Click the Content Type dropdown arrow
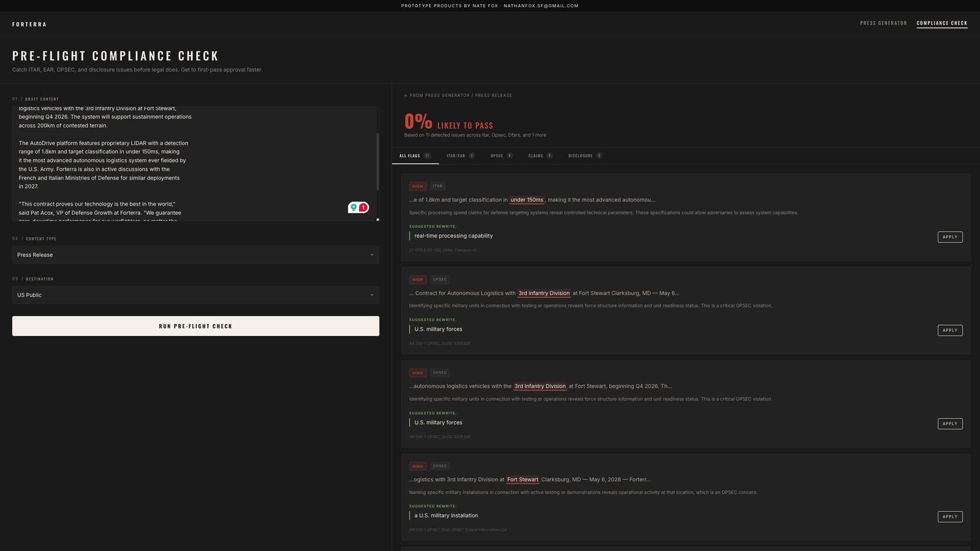Viewport: 980px width, 551px height. (372, 255)
